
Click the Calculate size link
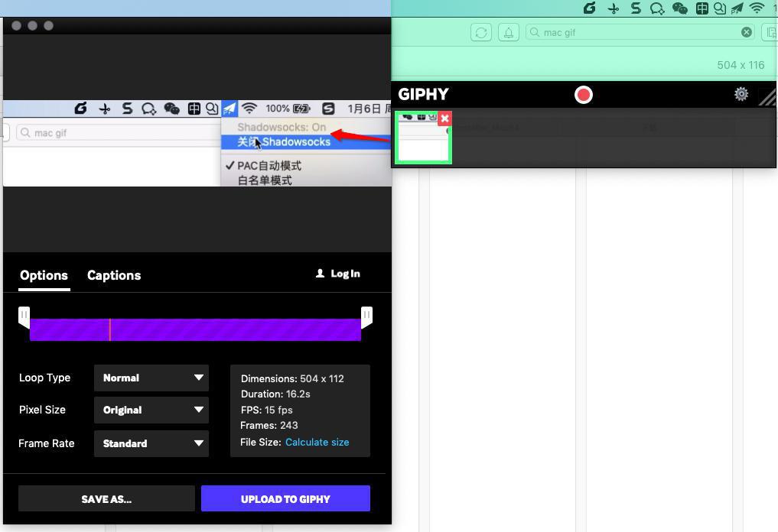317,442
